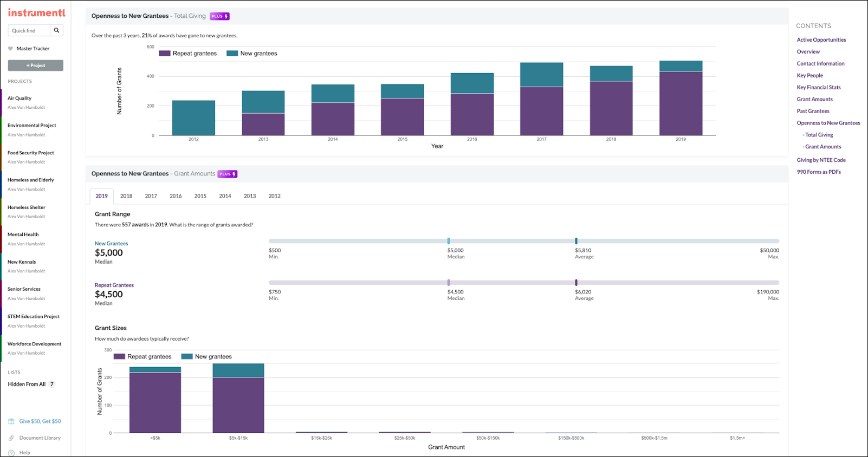Toggle Repeat grantees legend in yearly chart
This screenshot has width=868, height=457.
tap(188, 54)
